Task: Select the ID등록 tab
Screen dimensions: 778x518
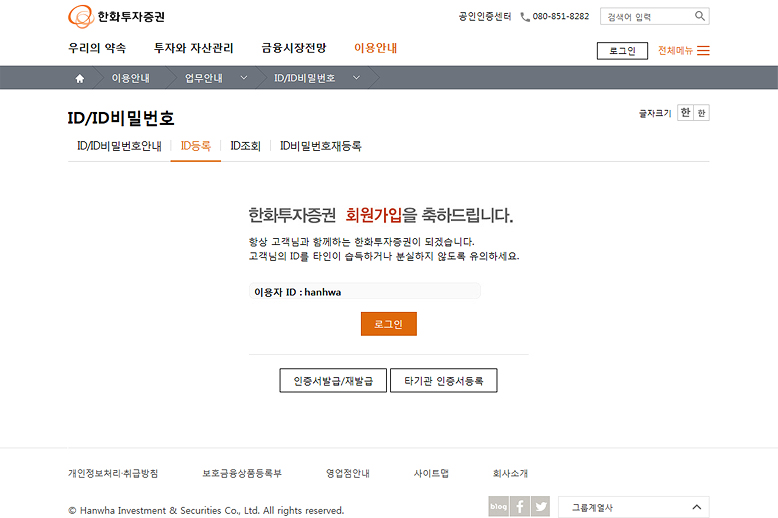Action: pos(195,146)
